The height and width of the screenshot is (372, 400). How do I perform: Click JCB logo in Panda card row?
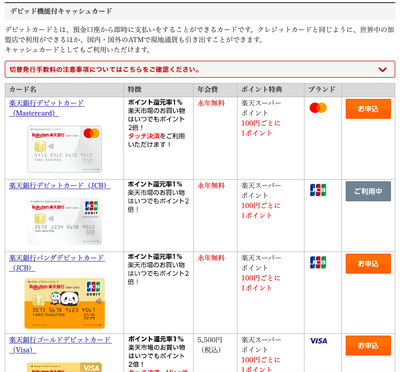tap(318, 262)
